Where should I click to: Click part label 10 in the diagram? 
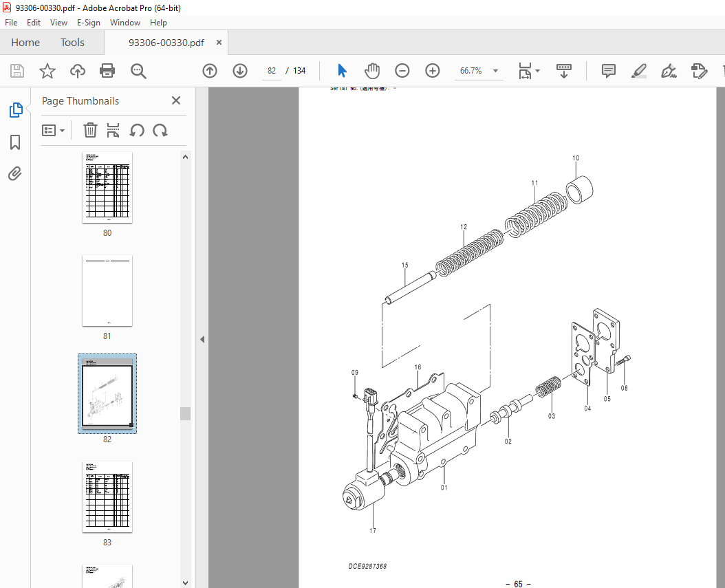coord(576,158)
